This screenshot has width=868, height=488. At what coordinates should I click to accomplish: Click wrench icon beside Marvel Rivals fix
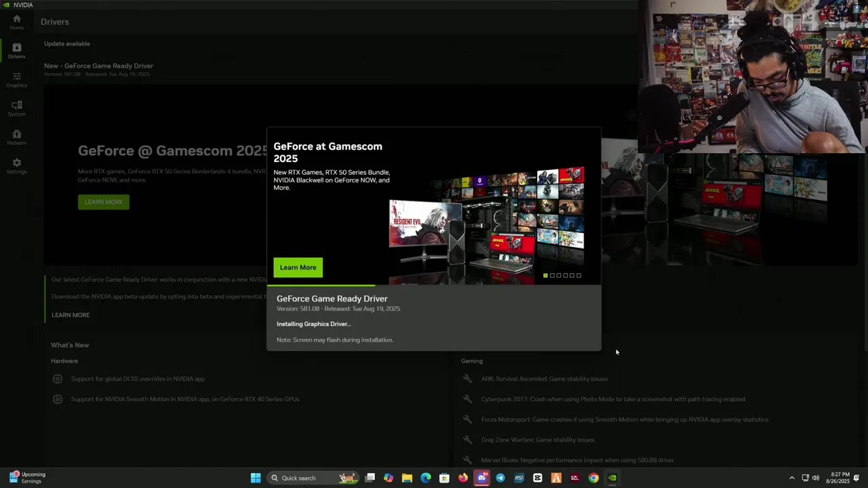467,460
